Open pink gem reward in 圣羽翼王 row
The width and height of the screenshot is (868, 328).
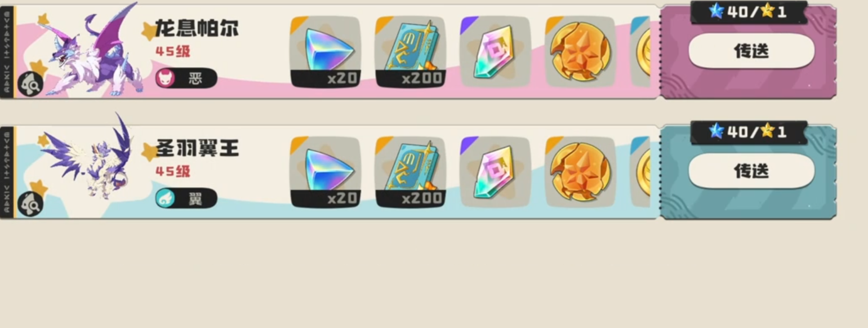pyautogui.click(x=495, y=172)
